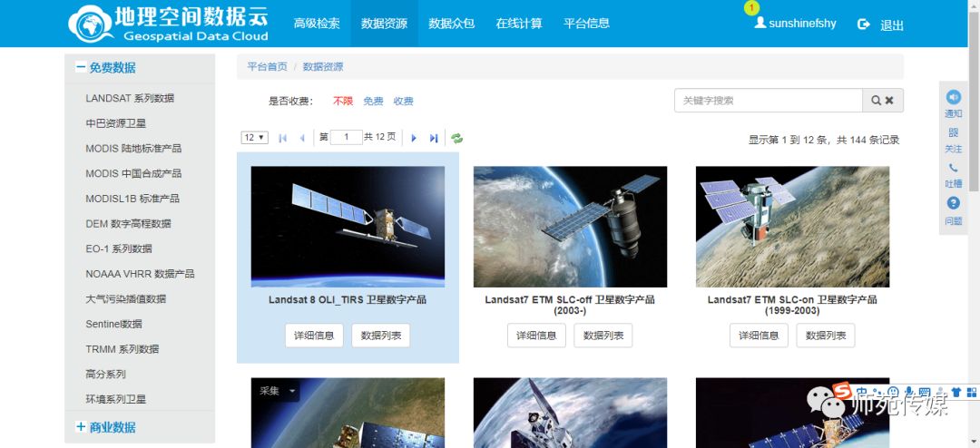
Task: Open the Sogou soft keyboard icon
Action: tap(925, 392)
